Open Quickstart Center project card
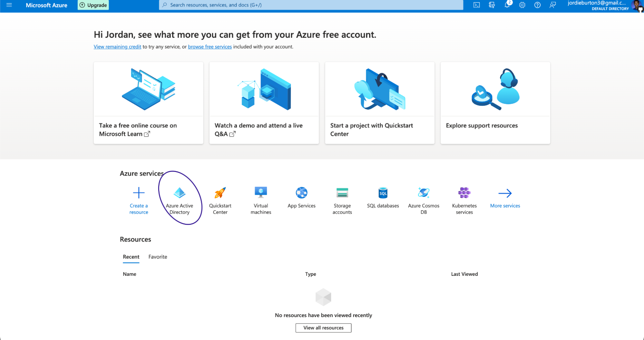 click(x=380, y=103)
